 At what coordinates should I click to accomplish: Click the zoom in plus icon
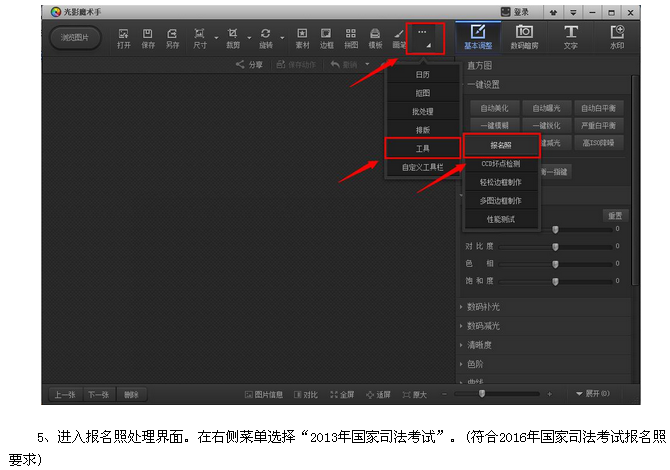550,394
